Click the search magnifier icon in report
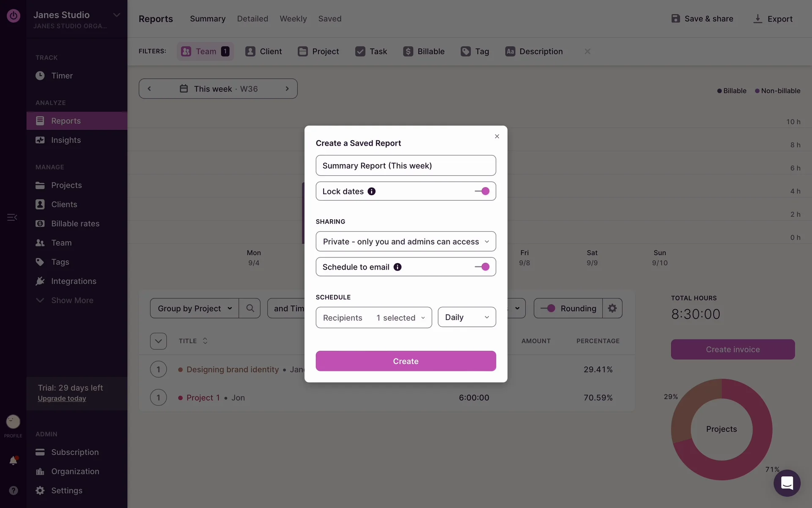 tap(250, 309)
